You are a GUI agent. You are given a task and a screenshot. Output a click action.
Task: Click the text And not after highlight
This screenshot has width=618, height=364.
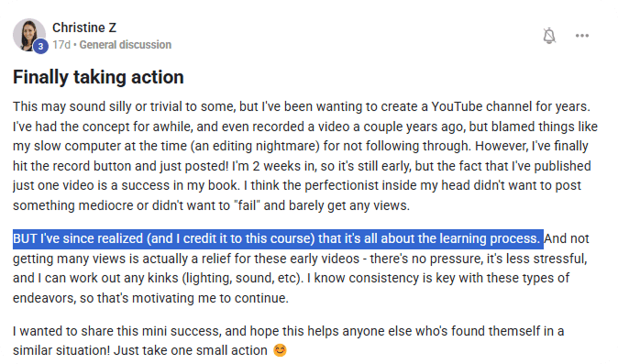click(x=567, y=238)
